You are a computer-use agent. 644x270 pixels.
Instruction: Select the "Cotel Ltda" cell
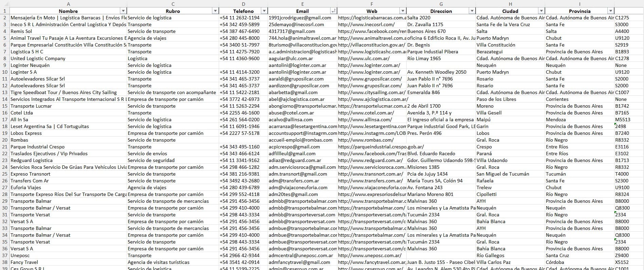tap(68, 113)
